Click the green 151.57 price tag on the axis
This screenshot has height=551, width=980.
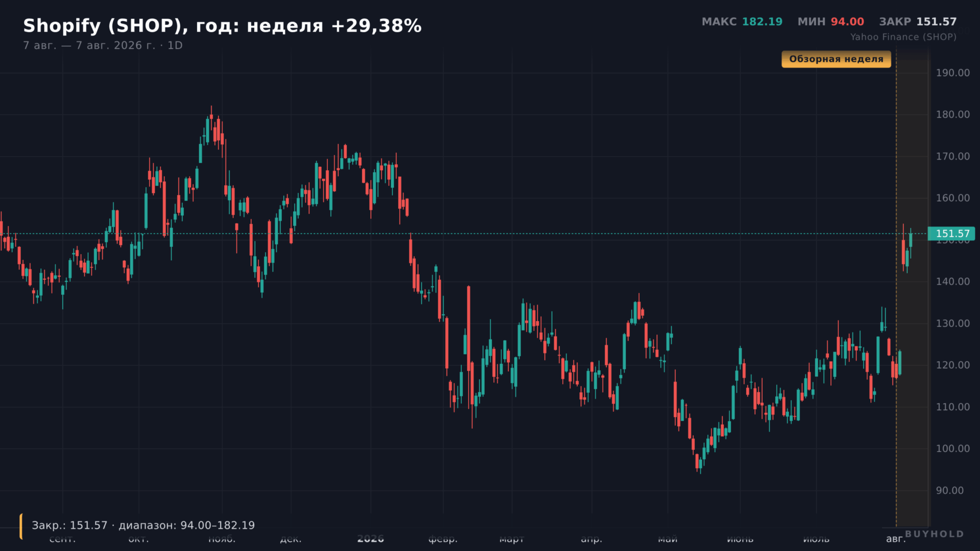951,234
